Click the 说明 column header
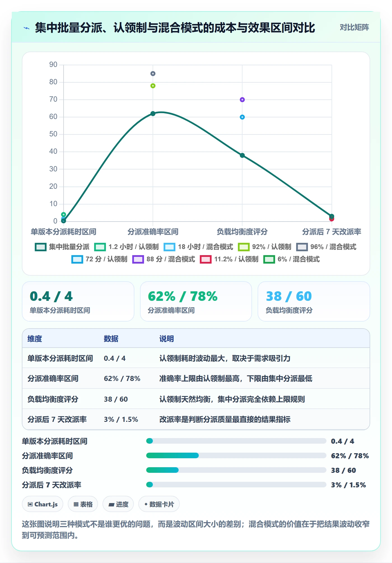 pos(167,339)
